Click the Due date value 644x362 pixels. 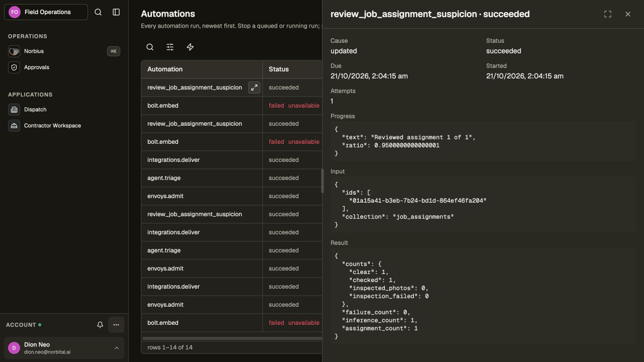pos(369,76)
